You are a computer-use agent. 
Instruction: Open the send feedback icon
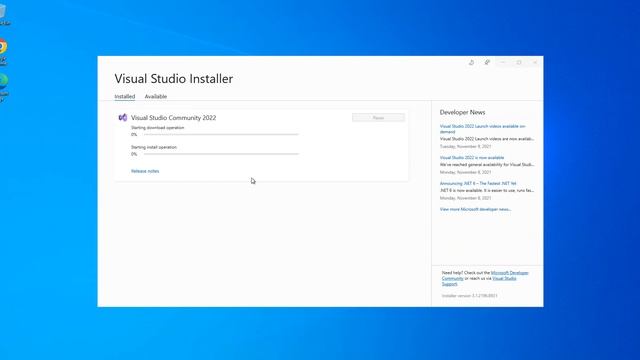[487, 62]
